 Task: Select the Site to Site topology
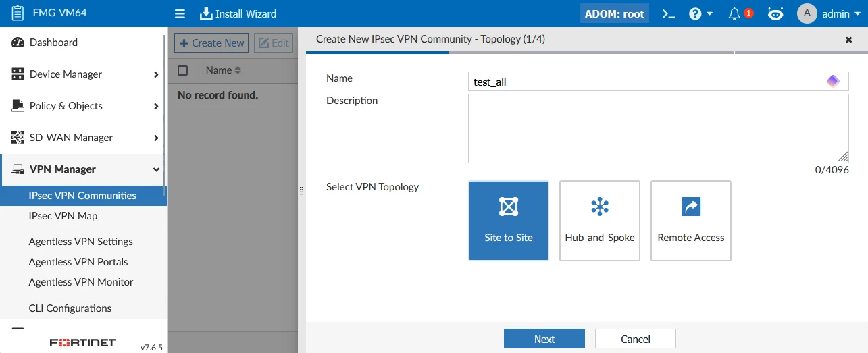(x=509, y=221)
